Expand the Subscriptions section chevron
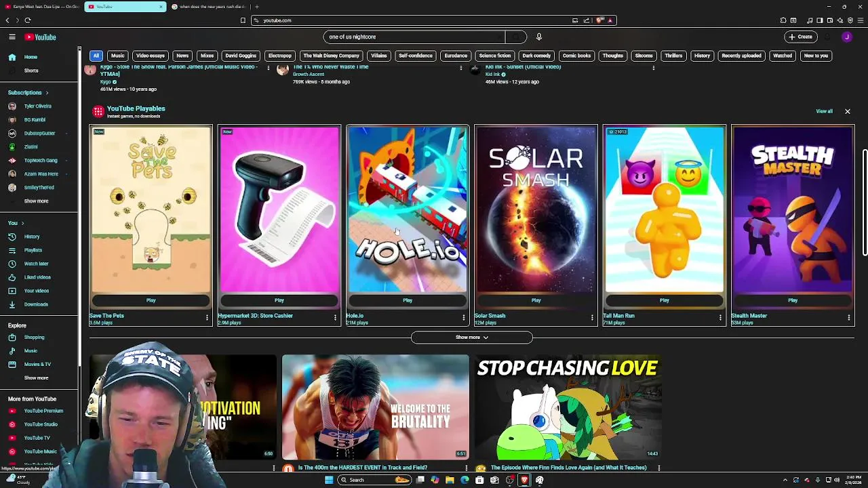This screenshot has width=868, height=488. 47,93
